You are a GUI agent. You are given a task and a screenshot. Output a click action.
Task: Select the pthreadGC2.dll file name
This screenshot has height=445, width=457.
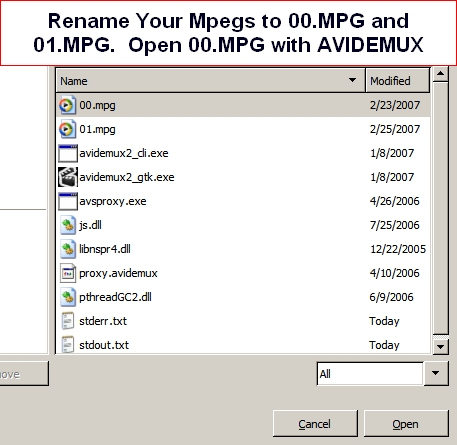pyautogui.click(x=115, y=297)
